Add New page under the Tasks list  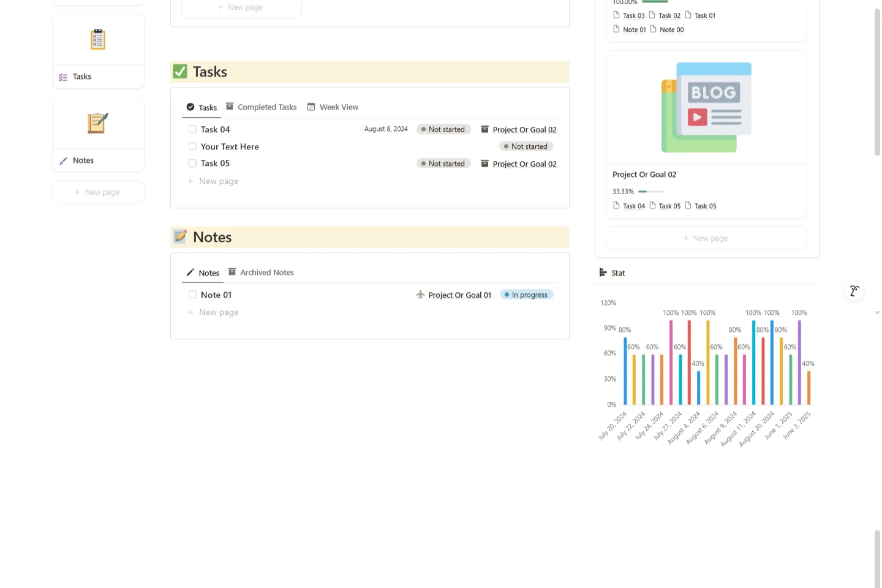click(219, 181)
